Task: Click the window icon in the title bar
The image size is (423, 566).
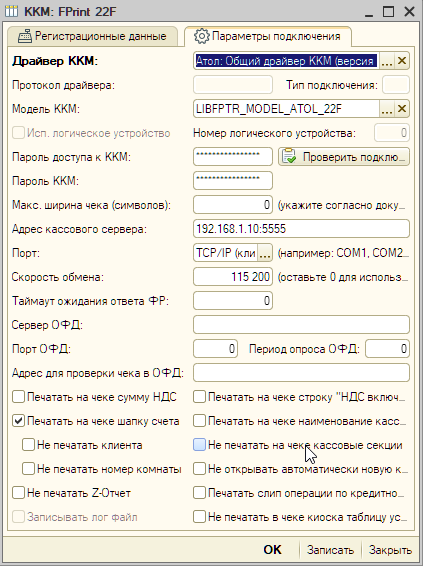Action: tap(12, 11)
